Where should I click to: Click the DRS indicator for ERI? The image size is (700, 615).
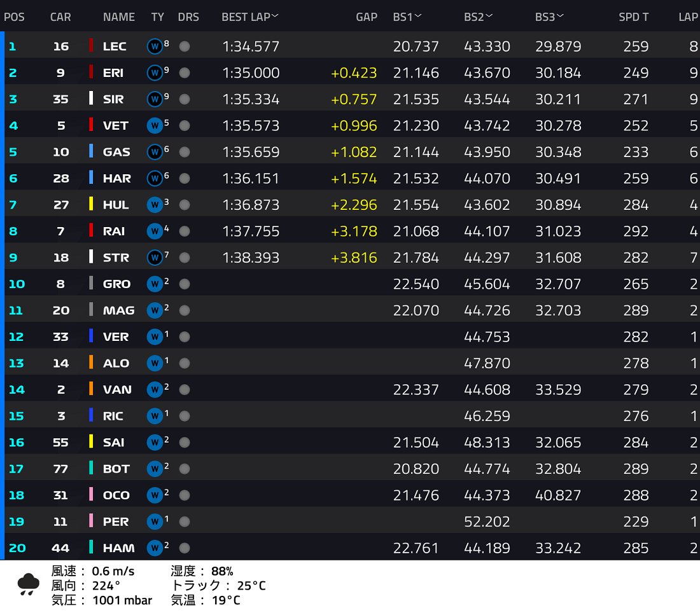click(185, 73)
